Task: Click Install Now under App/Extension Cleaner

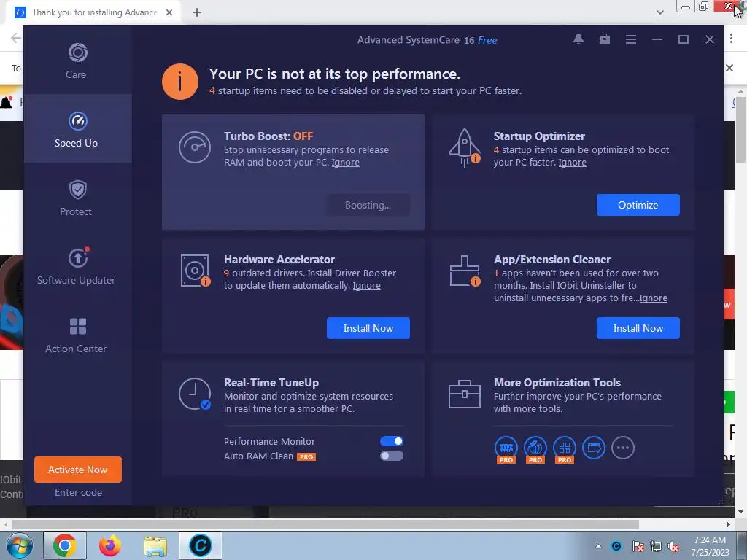Action: [638, 328]
